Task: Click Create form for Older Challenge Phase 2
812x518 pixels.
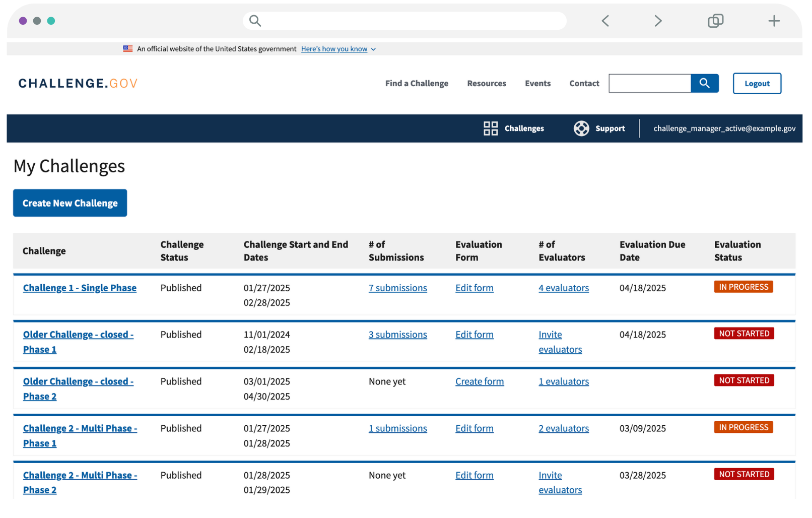Action: click(479, 381)
